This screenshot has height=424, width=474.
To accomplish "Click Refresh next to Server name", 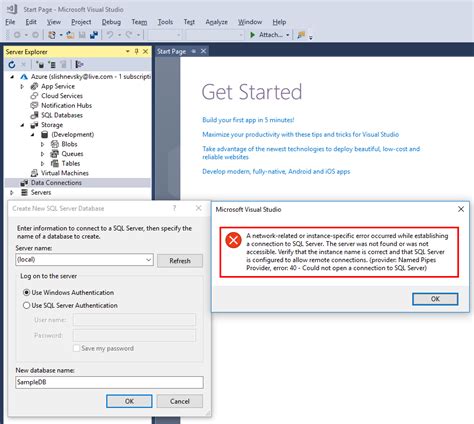I will coord(180,261).
